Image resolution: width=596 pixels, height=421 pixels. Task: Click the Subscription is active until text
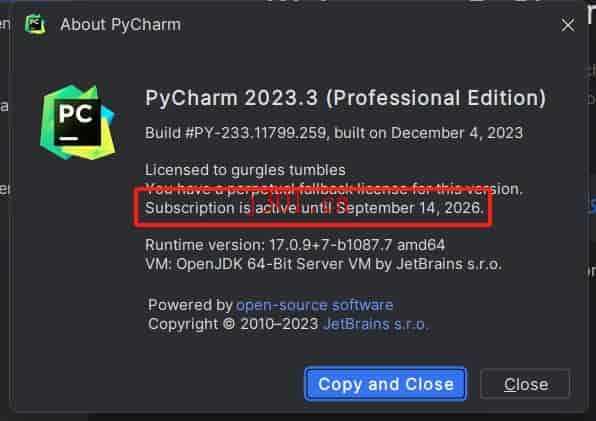[239, 208]
